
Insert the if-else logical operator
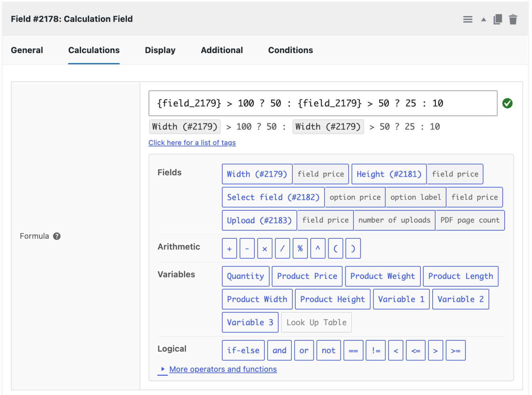(243, 350)
